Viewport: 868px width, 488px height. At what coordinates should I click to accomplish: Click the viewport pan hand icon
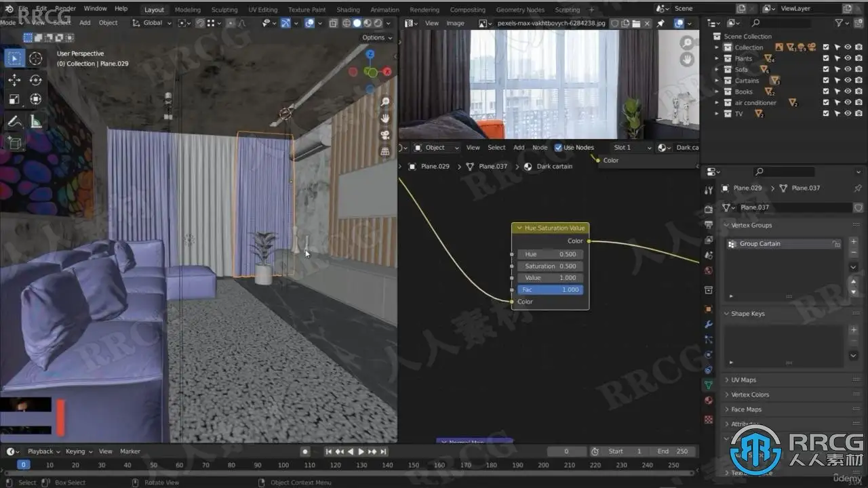[385, 118]
